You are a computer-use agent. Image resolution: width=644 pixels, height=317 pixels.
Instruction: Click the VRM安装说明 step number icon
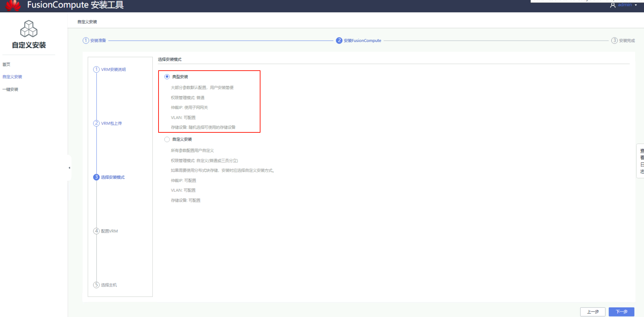tap(96, 70)
